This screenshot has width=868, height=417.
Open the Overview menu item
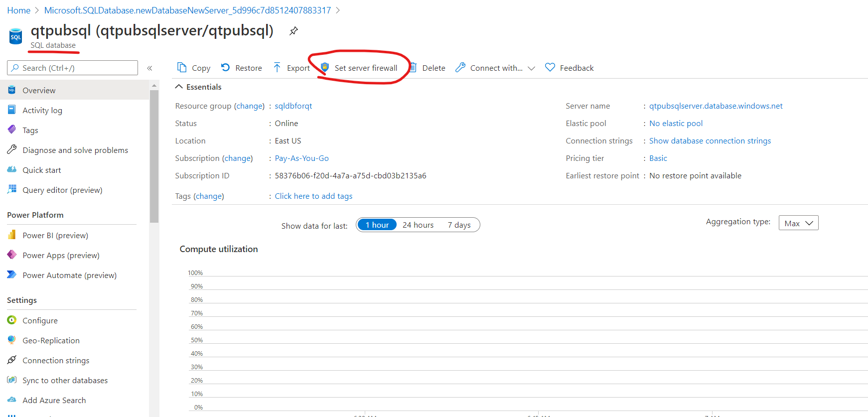pos(75,90)
